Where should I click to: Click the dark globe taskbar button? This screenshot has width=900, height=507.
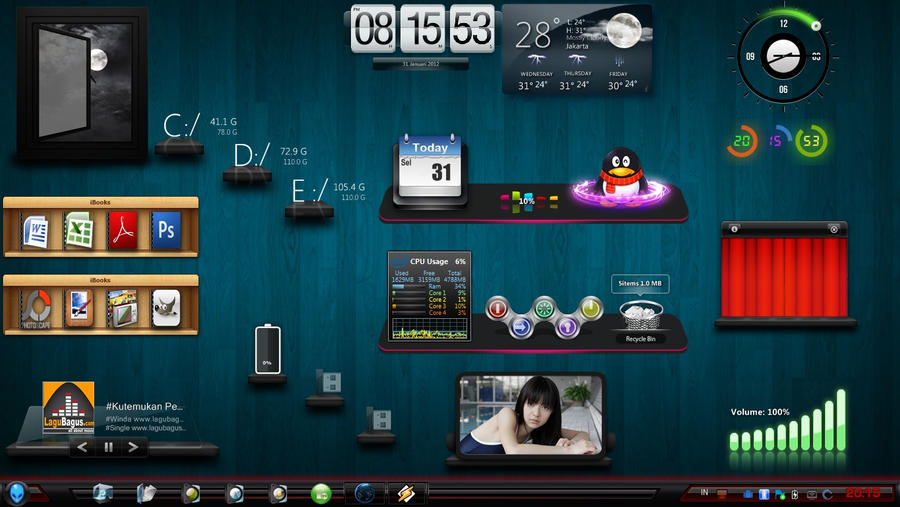364,493
